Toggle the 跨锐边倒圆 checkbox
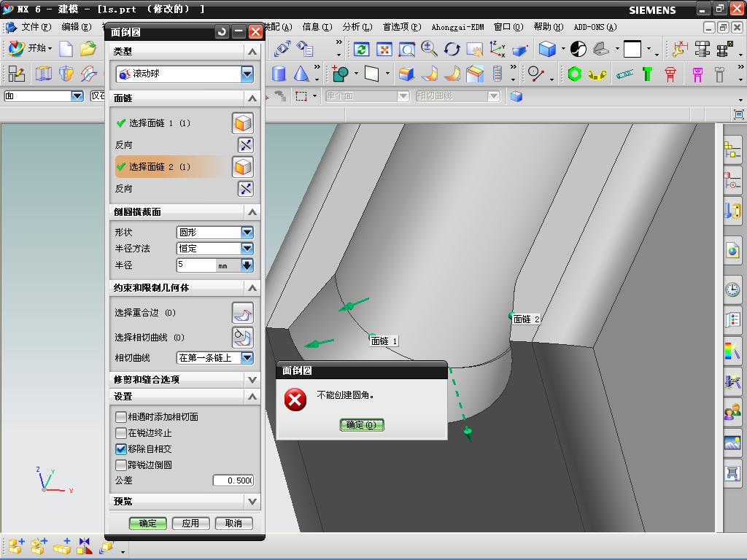This screenshot has height=560, width=747. (x=121, y=464)
